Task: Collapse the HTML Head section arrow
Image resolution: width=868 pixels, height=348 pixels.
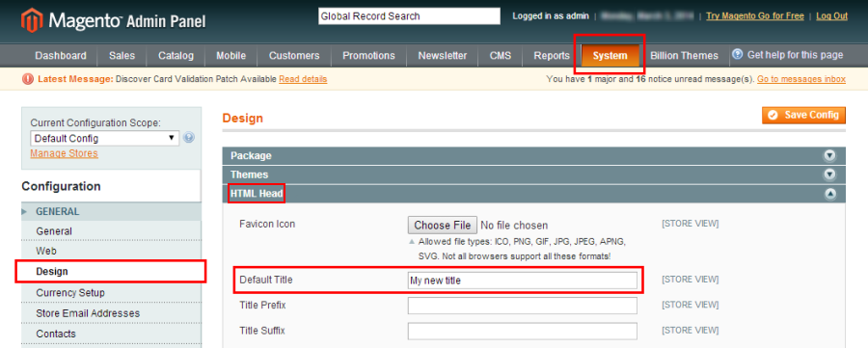Action: [829, 194]
